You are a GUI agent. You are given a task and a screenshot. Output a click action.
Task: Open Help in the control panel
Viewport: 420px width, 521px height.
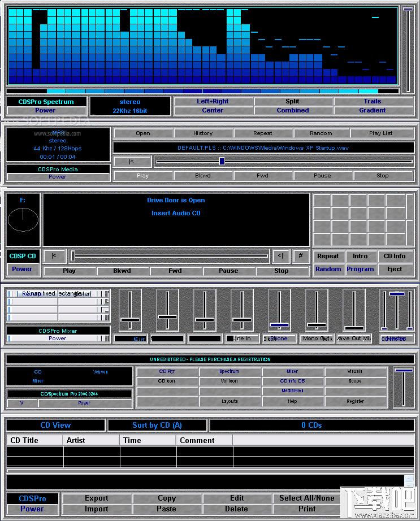(292, 401)
